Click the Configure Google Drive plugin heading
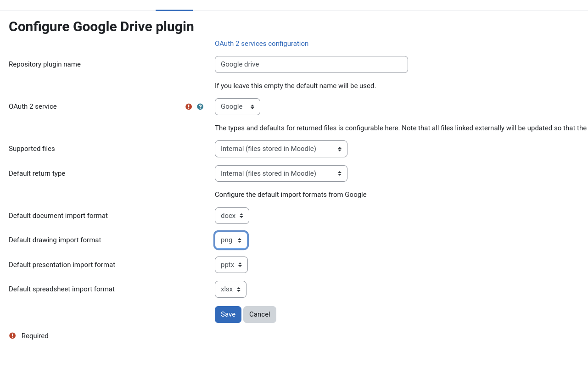This screenshot has height=368, width=588. pyautogui.click(x=101, y=27)
